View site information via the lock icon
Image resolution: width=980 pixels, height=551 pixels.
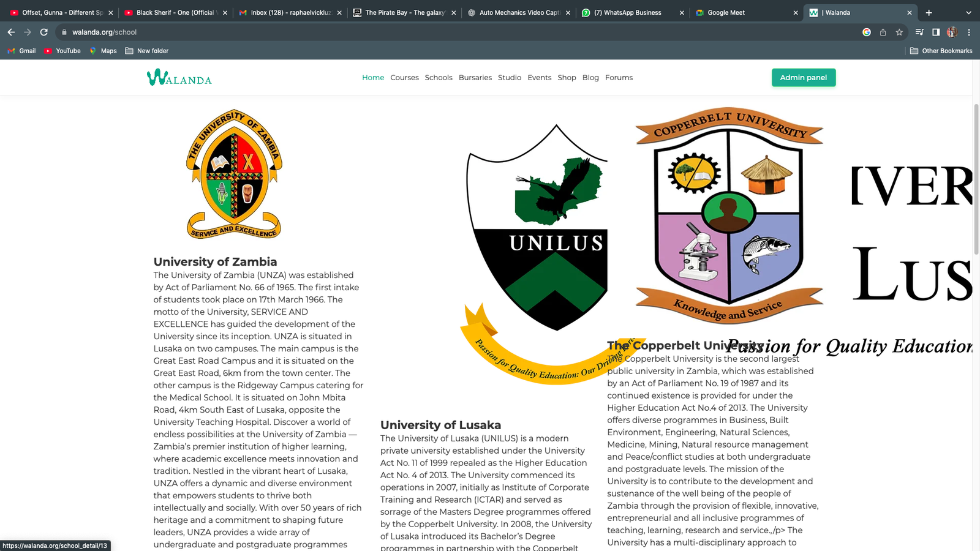click(64, 32)
